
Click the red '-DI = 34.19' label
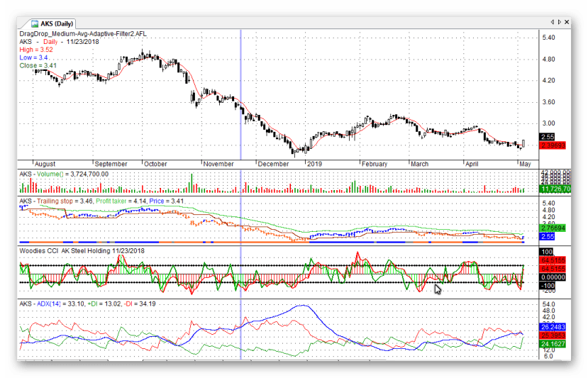pyautogui.click(x=140, y=304)
